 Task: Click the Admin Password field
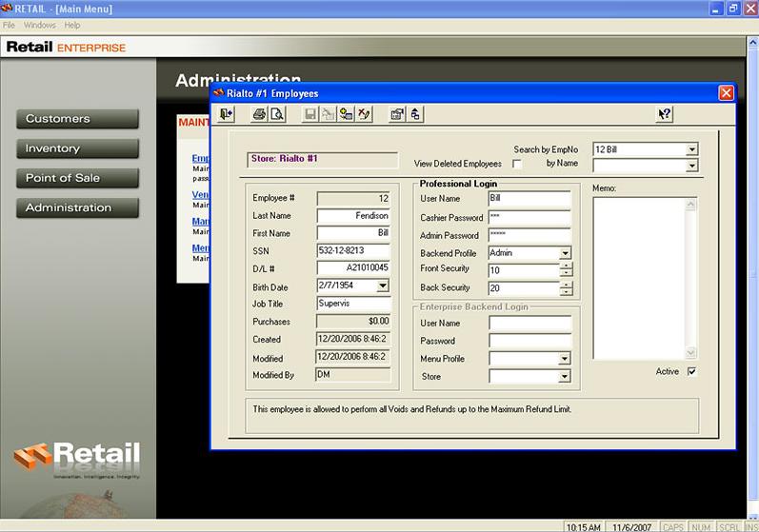(x=530, y=235)
